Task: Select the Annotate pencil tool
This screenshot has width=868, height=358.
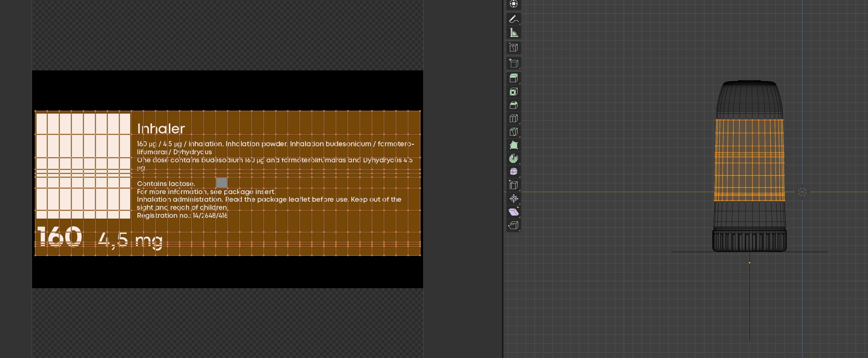Action: (x=514, y=19)
